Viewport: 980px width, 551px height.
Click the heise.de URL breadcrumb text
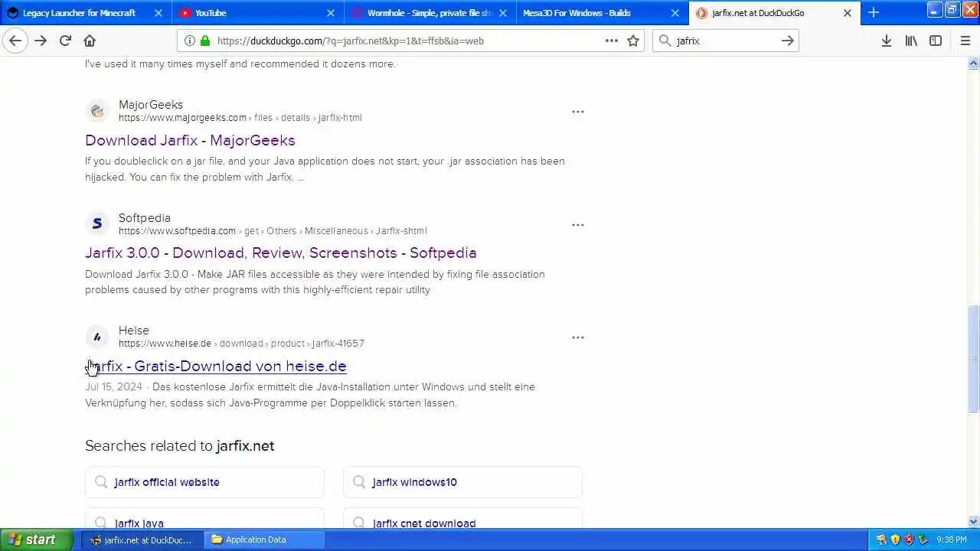click(x=241, y=344)
